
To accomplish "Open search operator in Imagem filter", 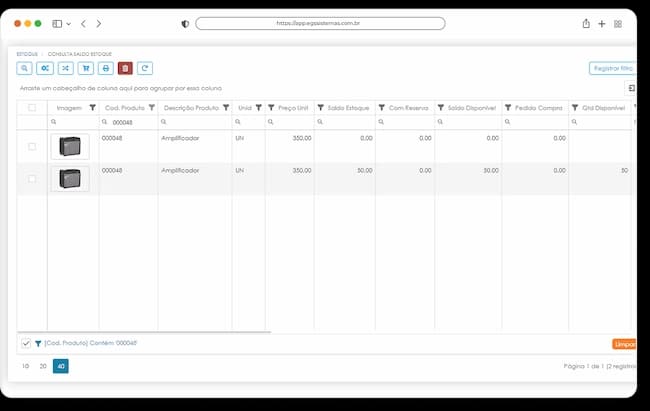I will [53, 122].
